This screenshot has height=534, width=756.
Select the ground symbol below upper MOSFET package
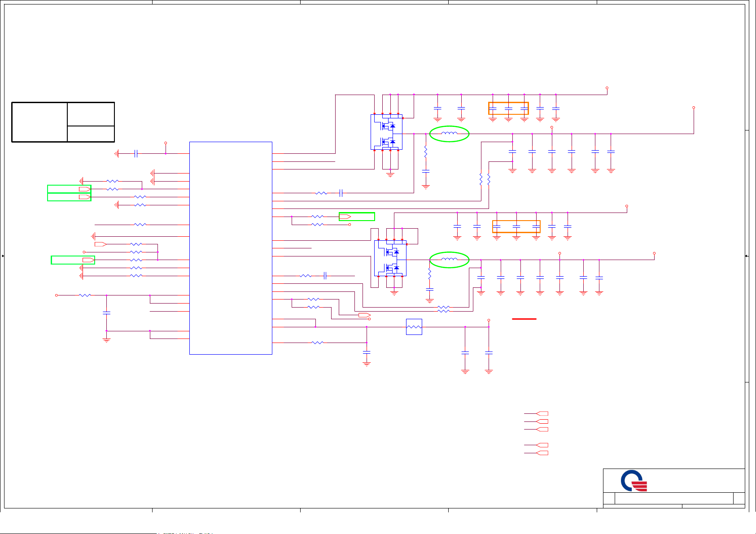click(390, 174)
